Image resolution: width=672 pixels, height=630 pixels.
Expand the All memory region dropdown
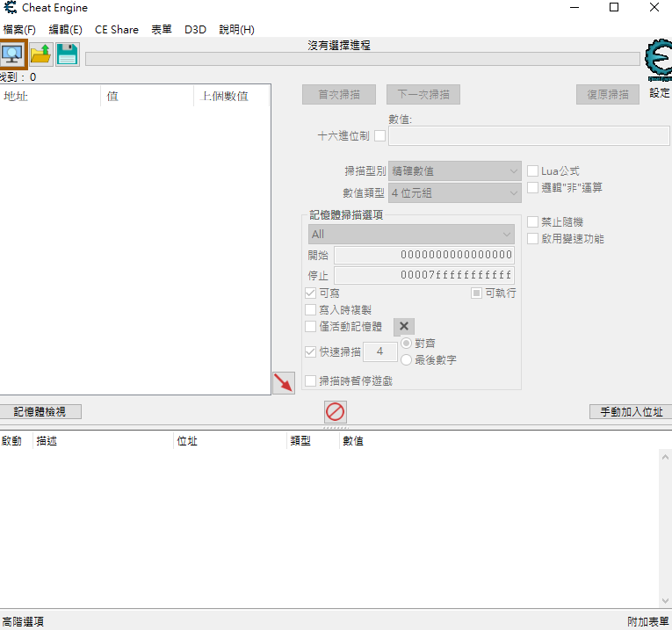click(x=411, y=235)
